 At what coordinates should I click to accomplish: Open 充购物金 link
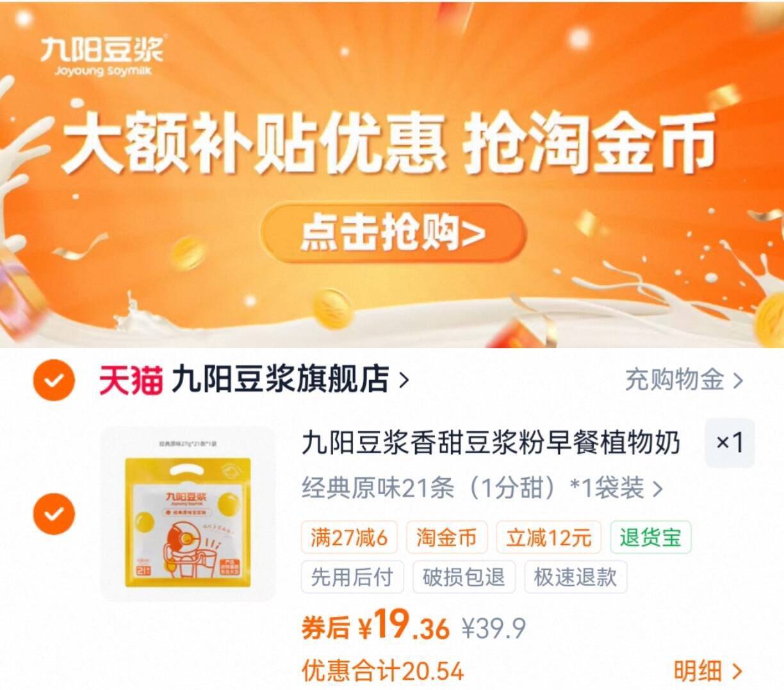[683, 380]
